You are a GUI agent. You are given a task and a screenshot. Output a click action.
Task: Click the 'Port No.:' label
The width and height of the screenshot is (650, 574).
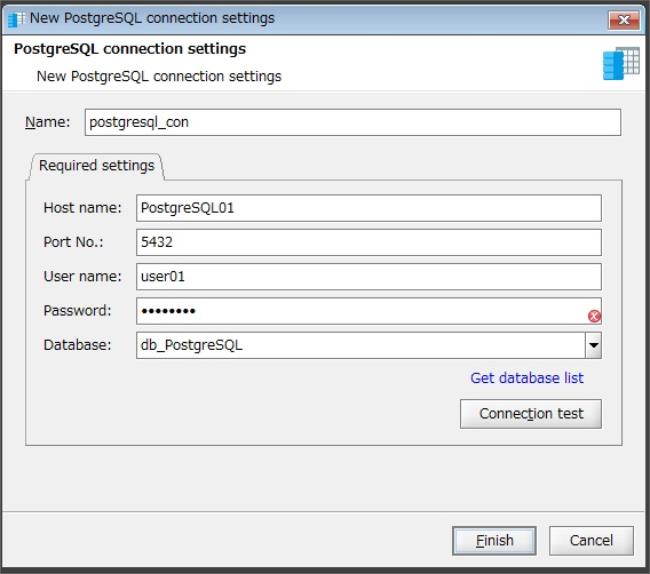pos(73,242)
